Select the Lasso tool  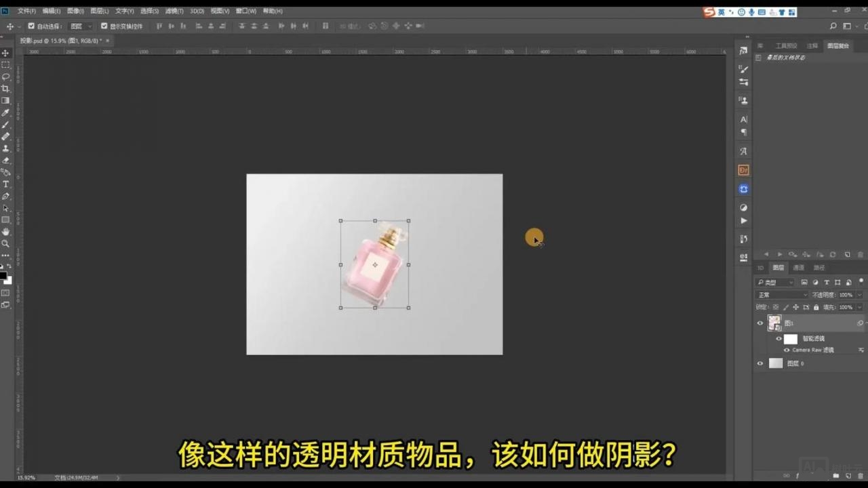[x=5, y=77]
